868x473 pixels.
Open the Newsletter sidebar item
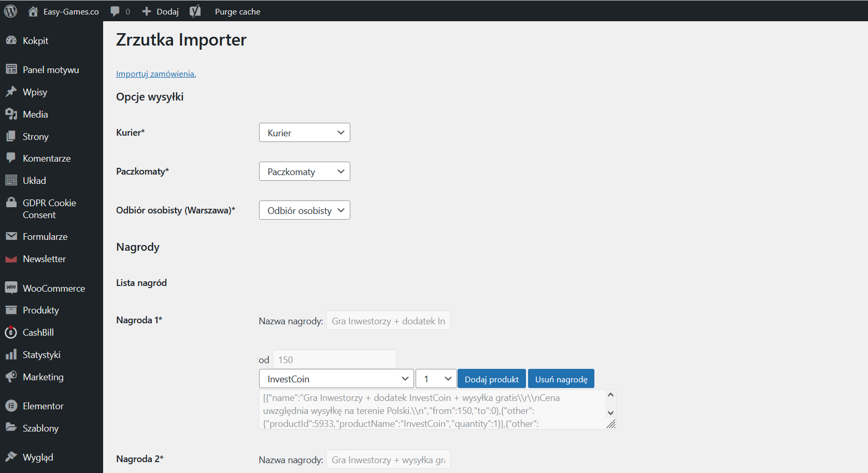coord(44,259)
